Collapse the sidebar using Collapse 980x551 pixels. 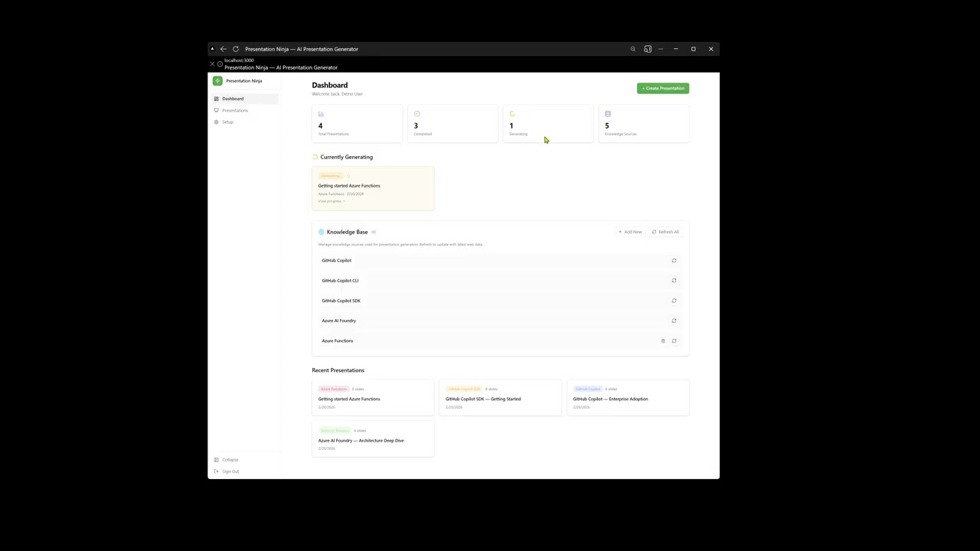[244, 460]
